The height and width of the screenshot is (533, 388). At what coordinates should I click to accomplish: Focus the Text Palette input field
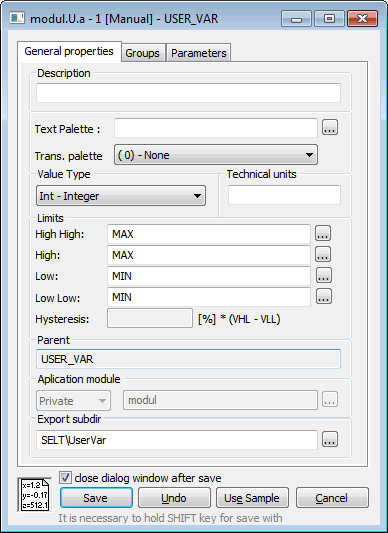(216, 128)
